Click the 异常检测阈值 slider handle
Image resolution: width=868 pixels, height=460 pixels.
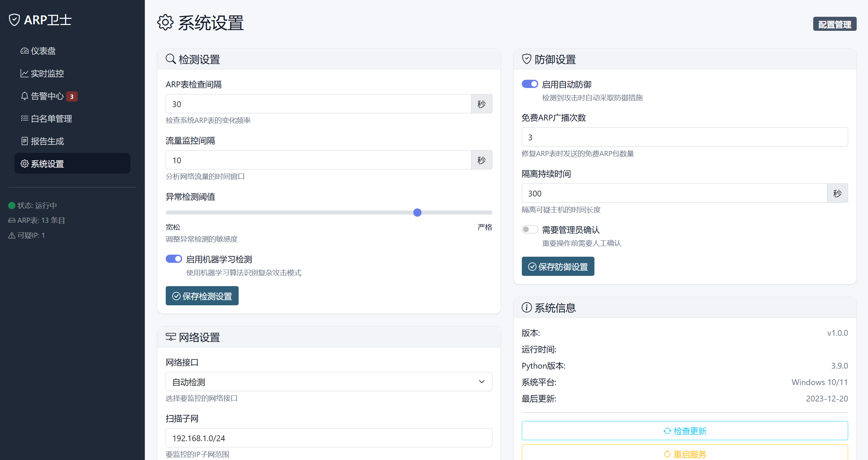click(x=417, y=213)
